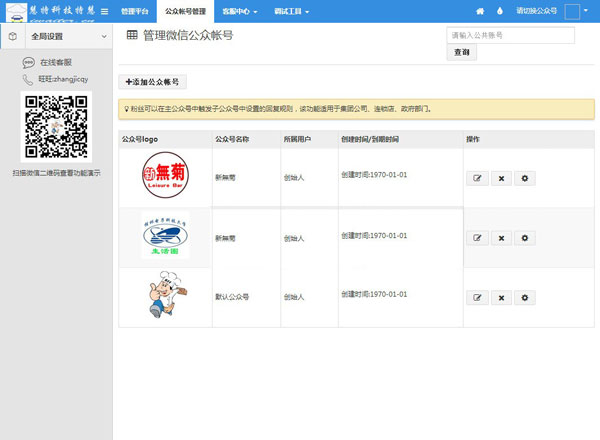
Task: Open the 在线客服 link in sidebar
Action: (x=56, y=62)
